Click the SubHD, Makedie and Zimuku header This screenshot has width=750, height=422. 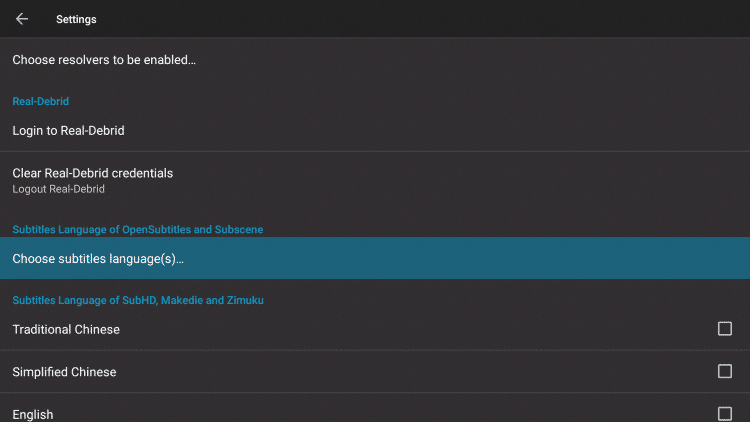pos(138,300)
